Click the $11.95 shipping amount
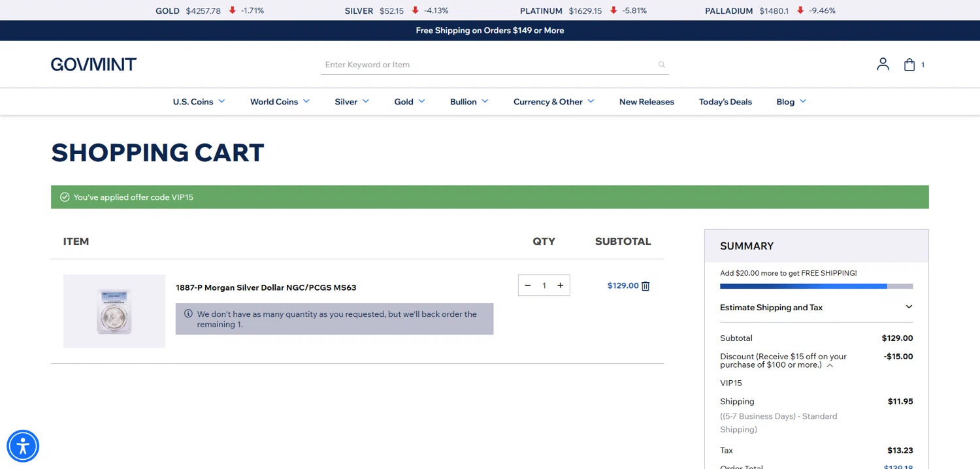This screenshot has width=980, height=469. (900, 402)
